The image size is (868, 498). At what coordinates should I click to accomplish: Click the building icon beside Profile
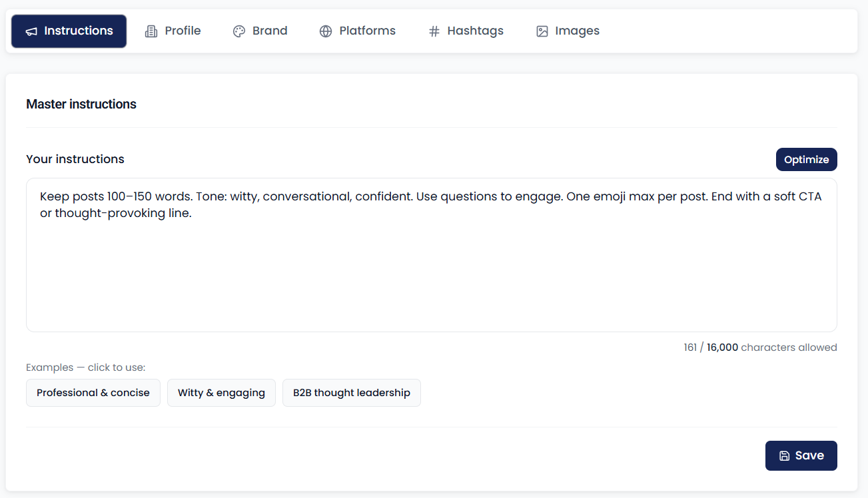151,31
